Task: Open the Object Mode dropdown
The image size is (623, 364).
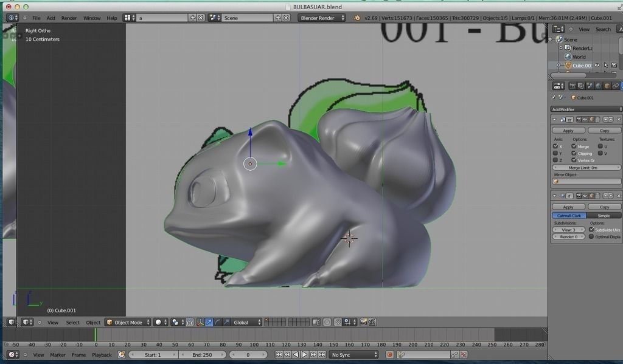Action: (x=128, y=322)
